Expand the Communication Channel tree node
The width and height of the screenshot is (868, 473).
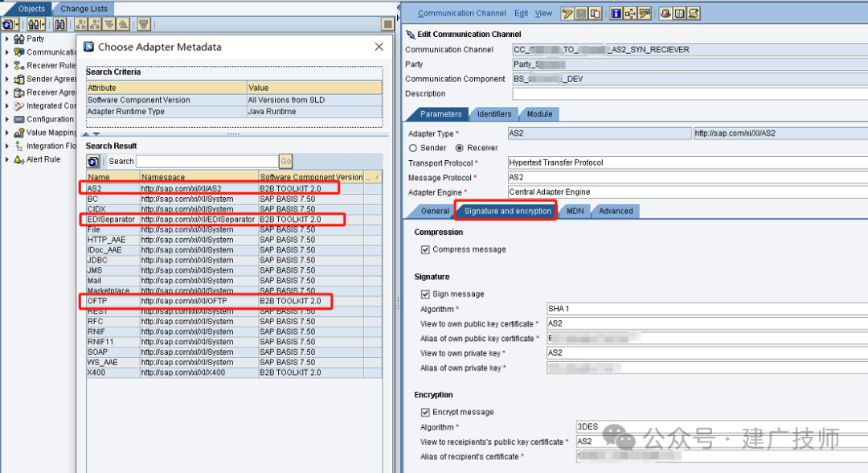6,52
